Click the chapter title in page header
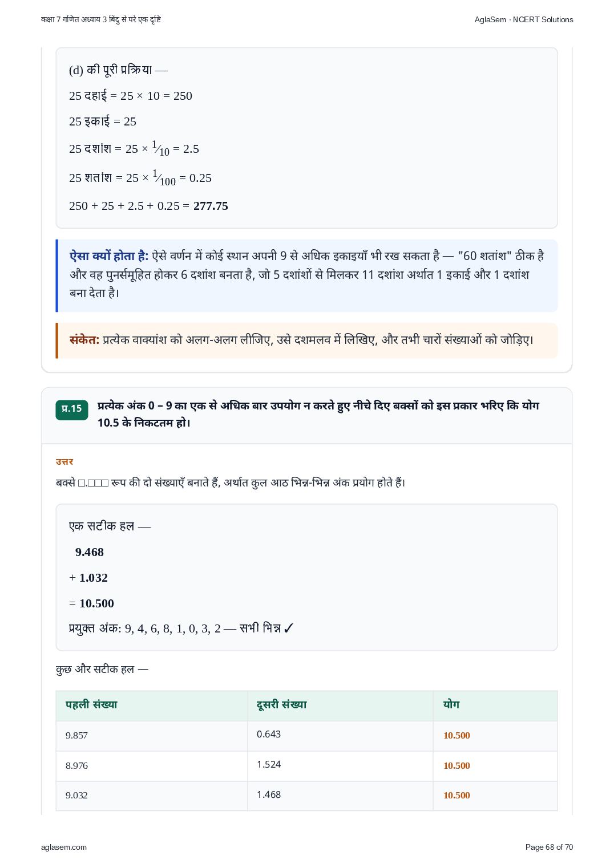Screen dimensions: 614x868 tap(101, 19)
